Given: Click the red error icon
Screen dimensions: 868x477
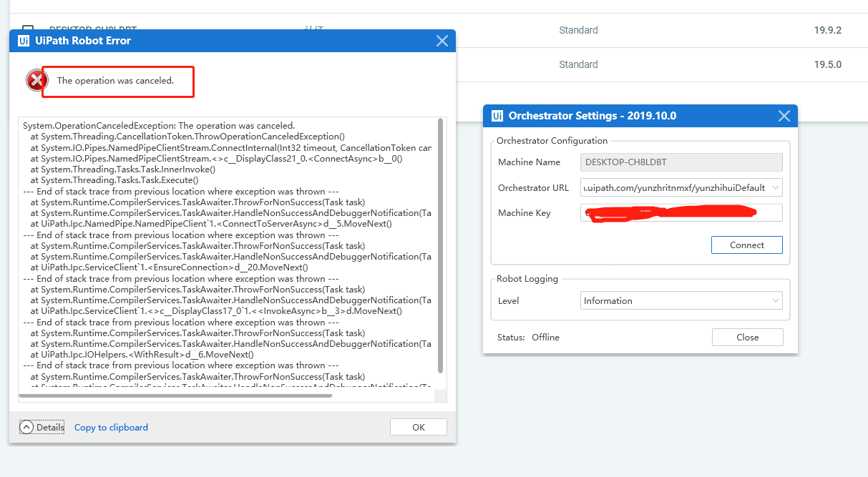Looking at the screenshot, I should click(36, 80).
